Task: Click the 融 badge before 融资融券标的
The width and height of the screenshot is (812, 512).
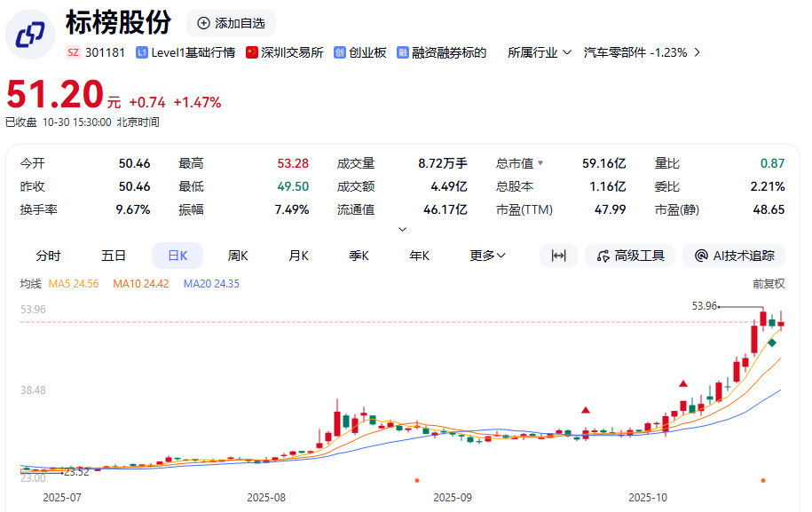Action: [403, 52]
